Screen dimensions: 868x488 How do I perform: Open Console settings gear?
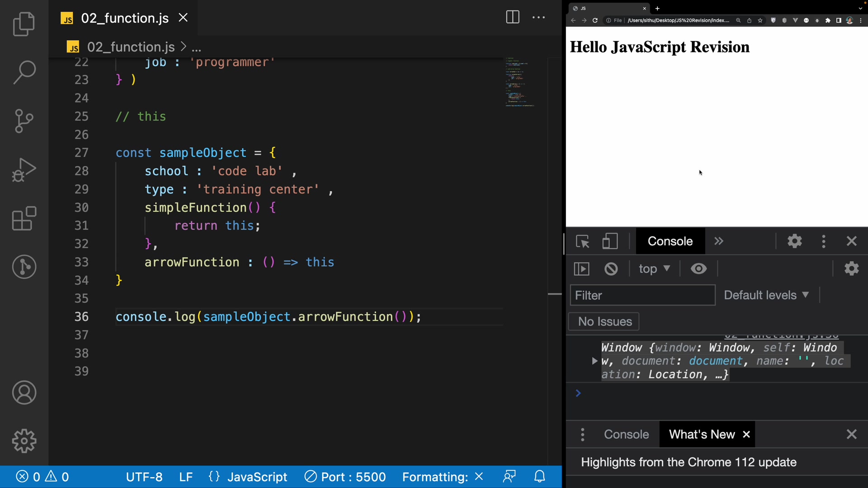click(x=852, y=269)
